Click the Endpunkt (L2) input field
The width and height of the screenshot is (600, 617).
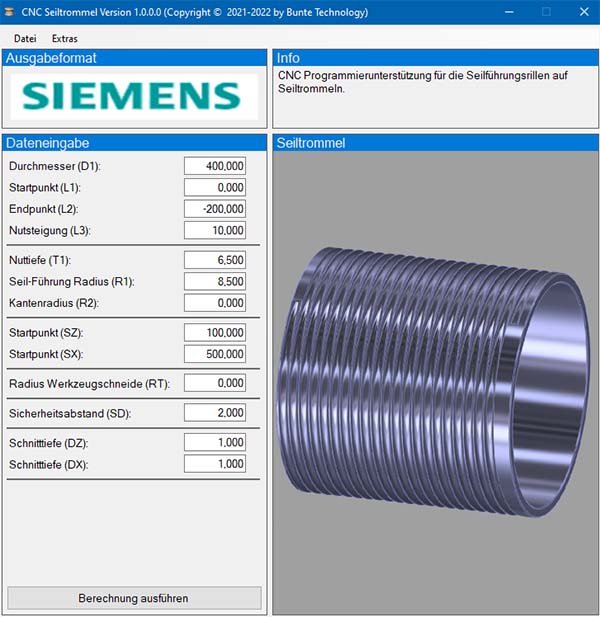[x=215, y=209]
